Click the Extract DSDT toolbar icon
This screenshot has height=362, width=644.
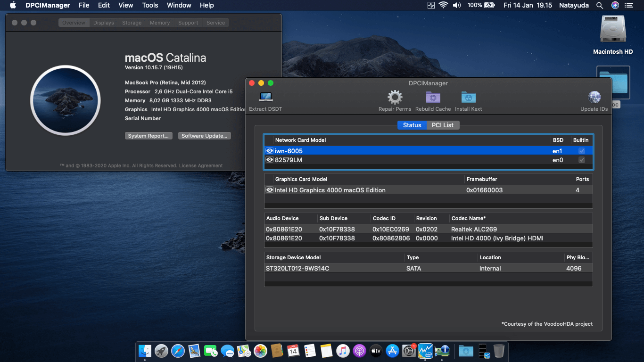[265, 98]
